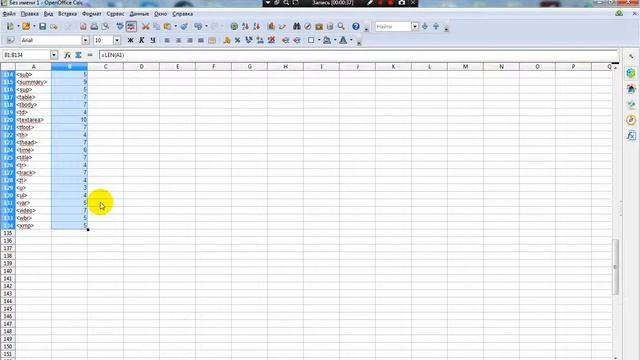
Task: Save the spreadsheet with the floppy icon
Action: point(42,27)
